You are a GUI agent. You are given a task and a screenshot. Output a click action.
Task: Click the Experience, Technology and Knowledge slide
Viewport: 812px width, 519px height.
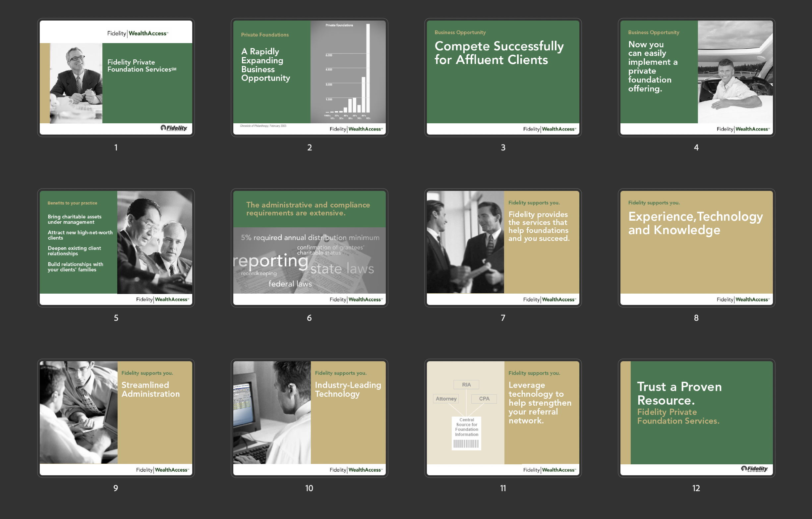696,248
